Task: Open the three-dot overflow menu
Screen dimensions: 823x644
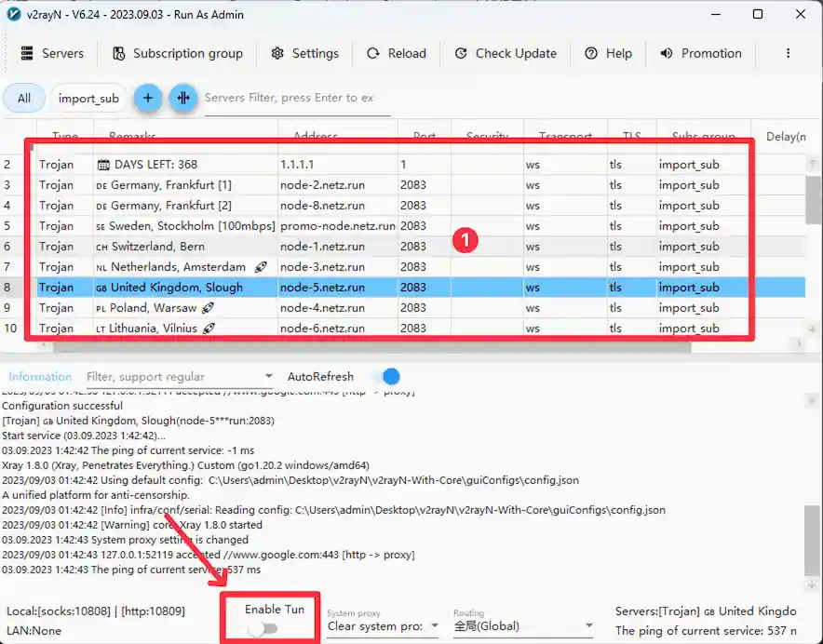Action: (x=788, y=53)
